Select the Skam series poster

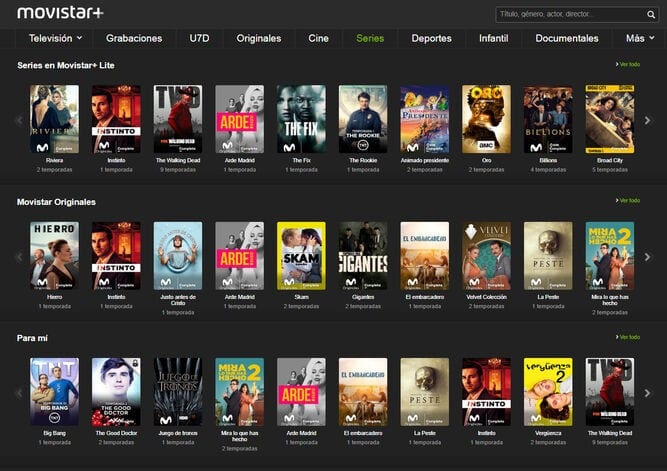(x=301, y=255)
